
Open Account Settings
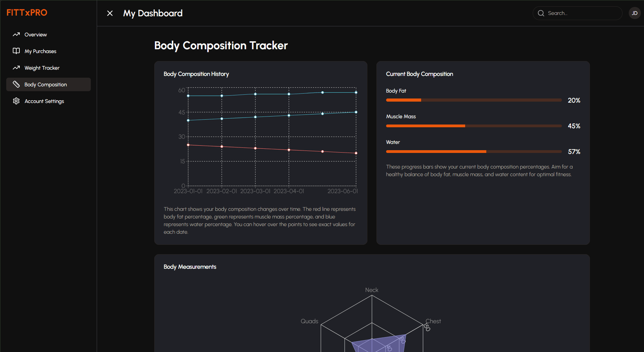pos(44,101)
